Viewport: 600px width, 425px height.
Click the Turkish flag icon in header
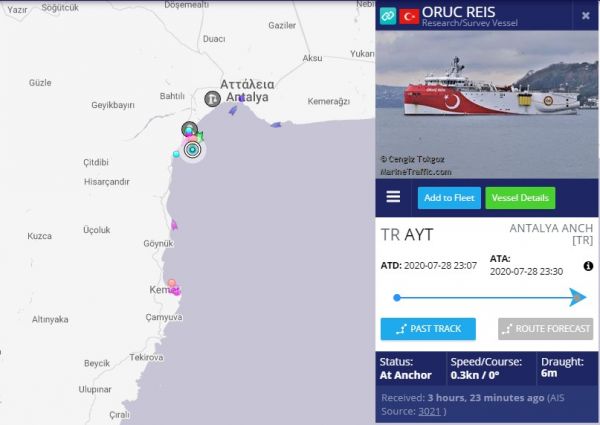click(x=409, y=17)
